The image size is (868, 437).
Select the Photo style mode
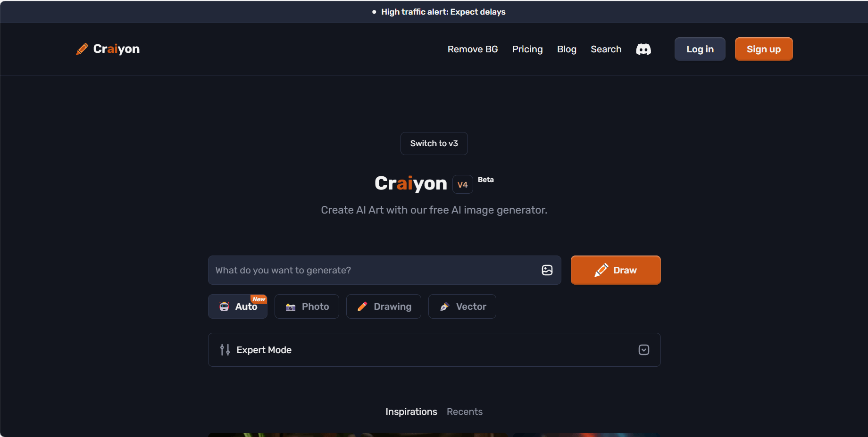coord(307,306)
